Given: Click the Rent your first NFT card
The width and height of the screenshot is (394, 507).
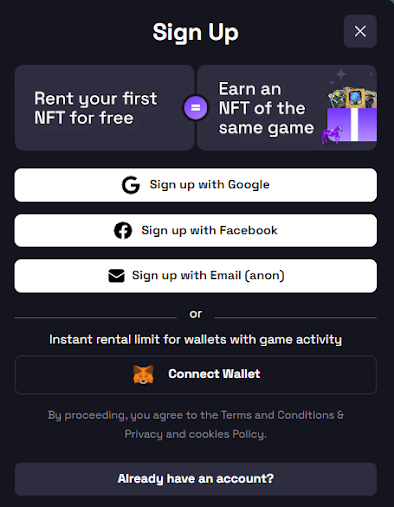Looking at the screenshot, I should point(104,108).
